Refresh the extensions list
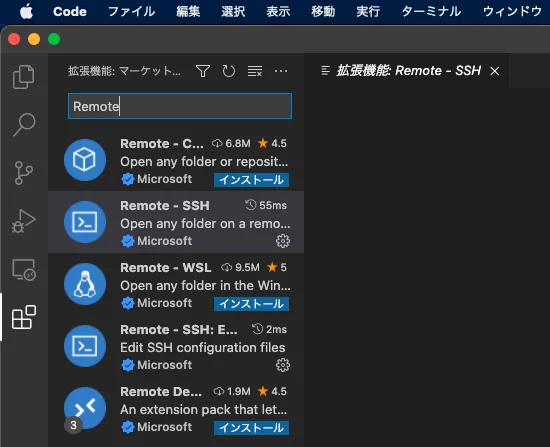Image resolution: width=550 pixels, height=447 pixels. coord(229,71)
